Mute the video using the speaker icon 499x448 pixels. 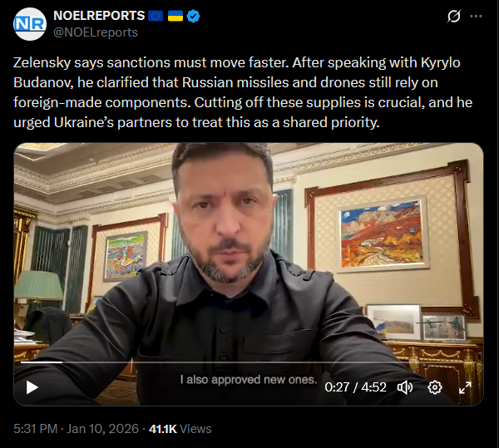pyautogui.click(x=405, y=387)
